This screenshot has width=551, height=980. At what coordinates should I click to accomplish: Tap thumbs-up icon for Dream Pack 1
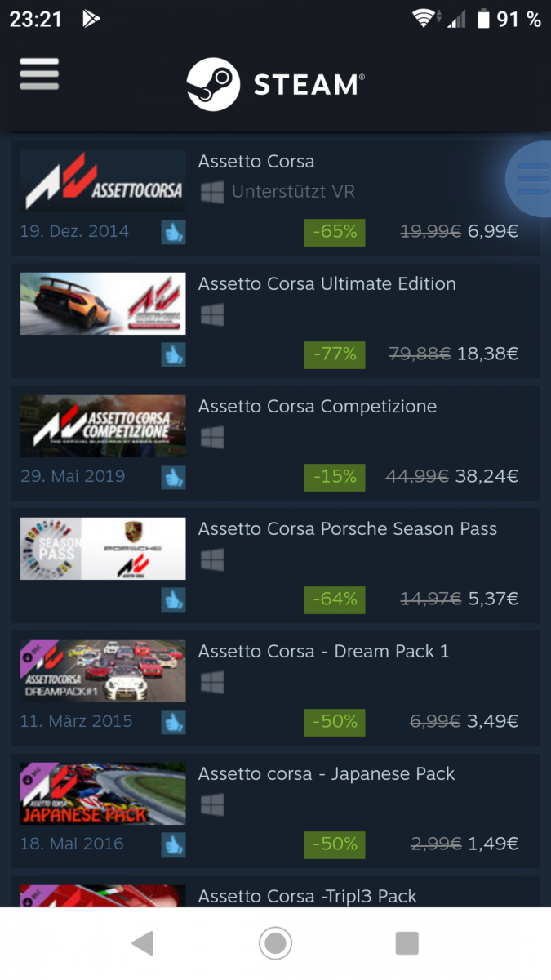(173, 722)
